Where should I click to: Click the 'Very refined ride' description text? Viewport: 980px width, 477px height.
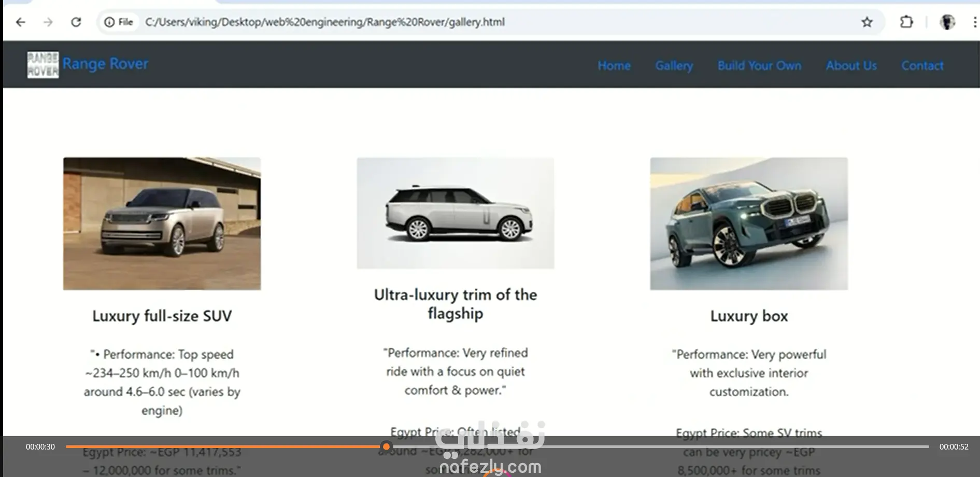pyautogui.click(x=456, y=371)
